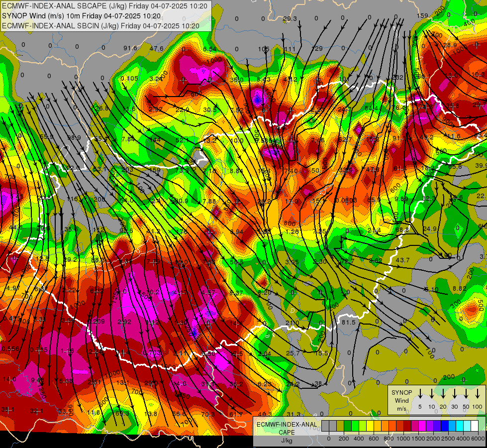Click the SYNOP wind arrow above 20
The image size is (487, 448).
tap(443, 394)
